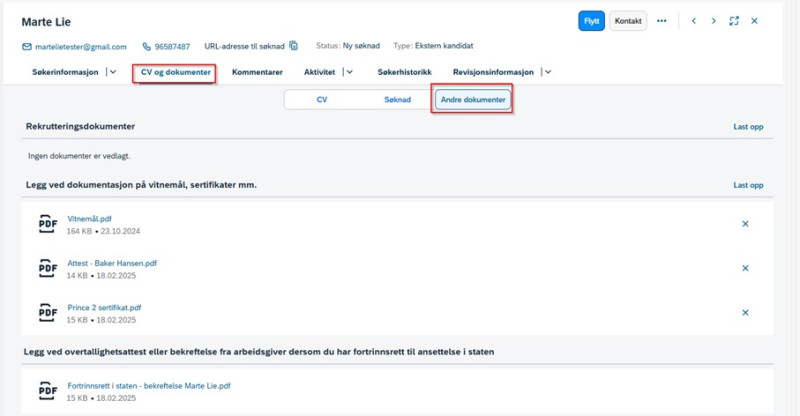The height and width of the screenshot is (416, 800).
Task: Select the CV og dokumenter tab
Action: 176,72
